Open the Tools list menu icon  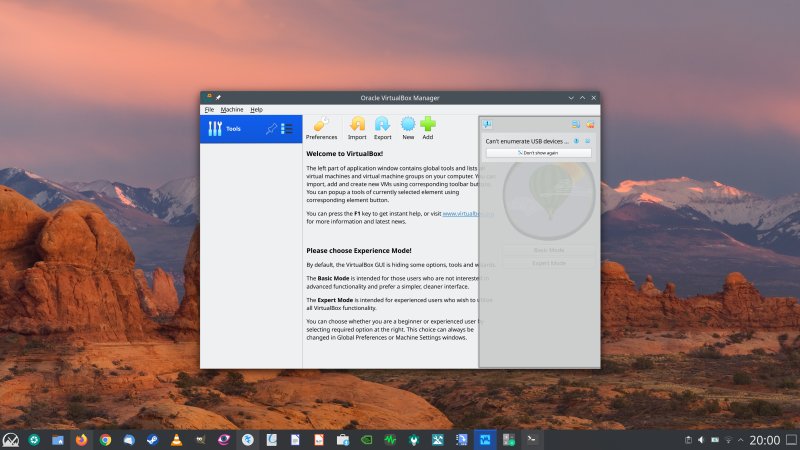point(287,129)
